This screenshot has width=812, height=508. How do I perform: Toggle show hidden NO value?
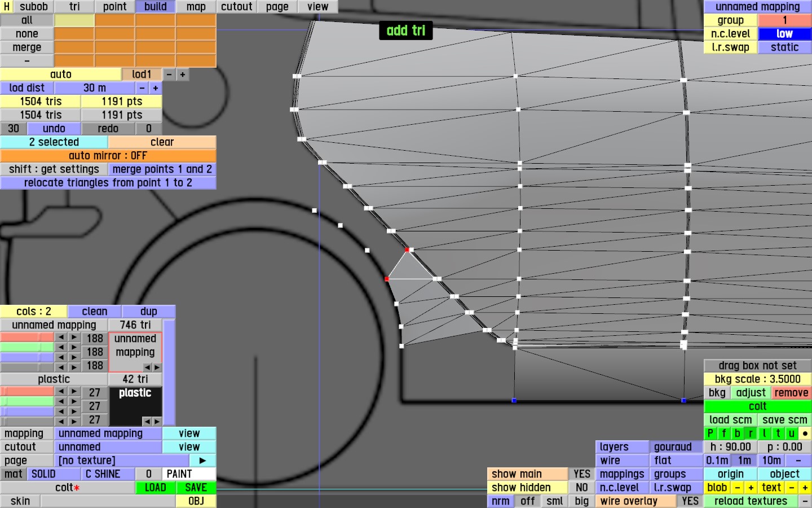pyautogui.click(x=582, y=488)
